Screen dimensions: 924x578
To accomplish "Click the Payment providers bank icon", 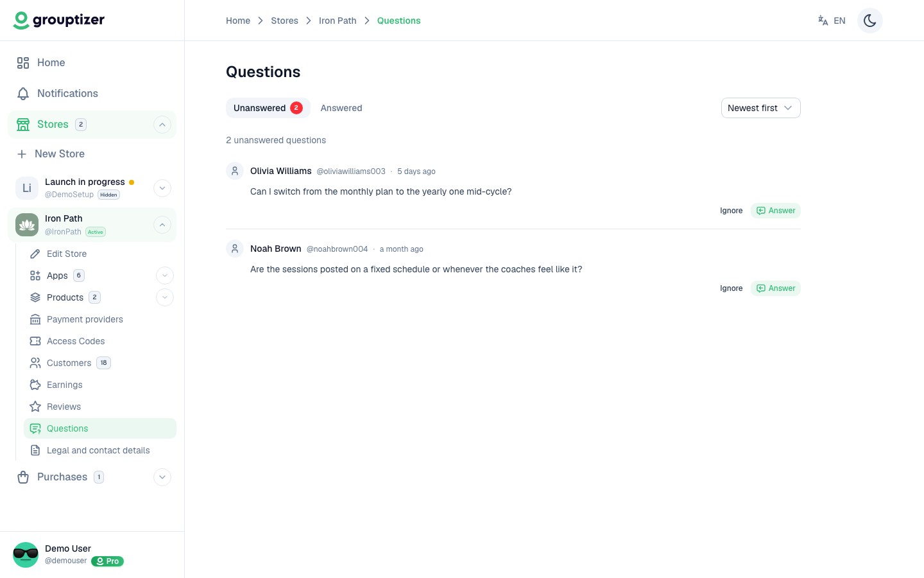I will coord(35,319).
